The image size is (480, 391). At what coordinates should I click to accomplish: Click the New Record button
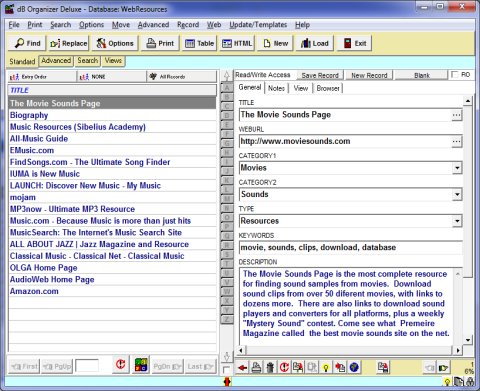(x=369, y=75)
